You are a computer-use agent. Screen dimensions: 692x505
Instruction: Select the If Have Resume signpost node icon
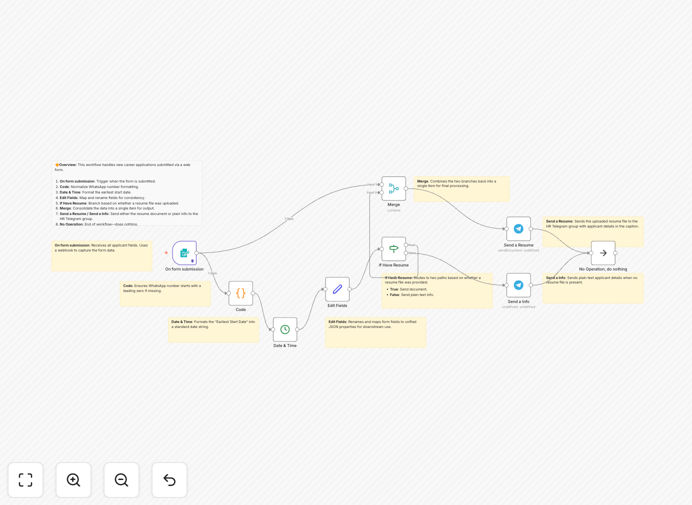click(x=394, y=249)
